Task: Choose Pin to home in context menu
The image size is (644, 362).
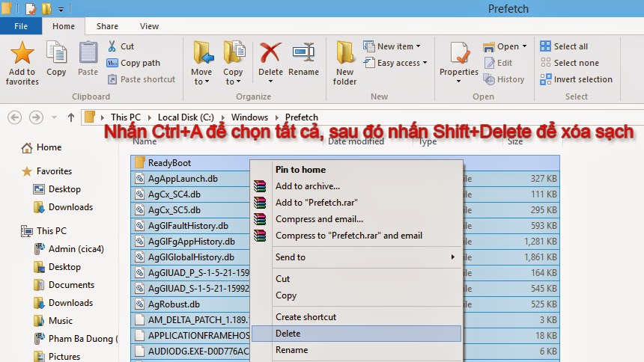Action: pos(300,170)
